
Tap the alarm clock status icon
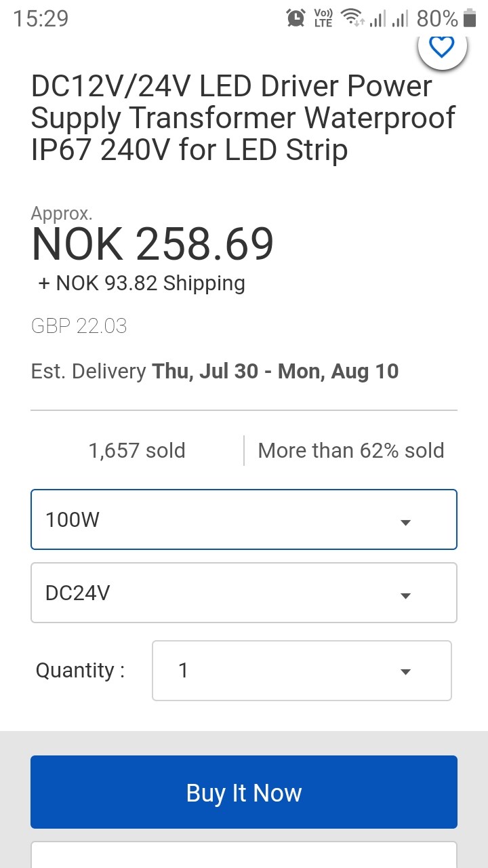tap(296, 18)
